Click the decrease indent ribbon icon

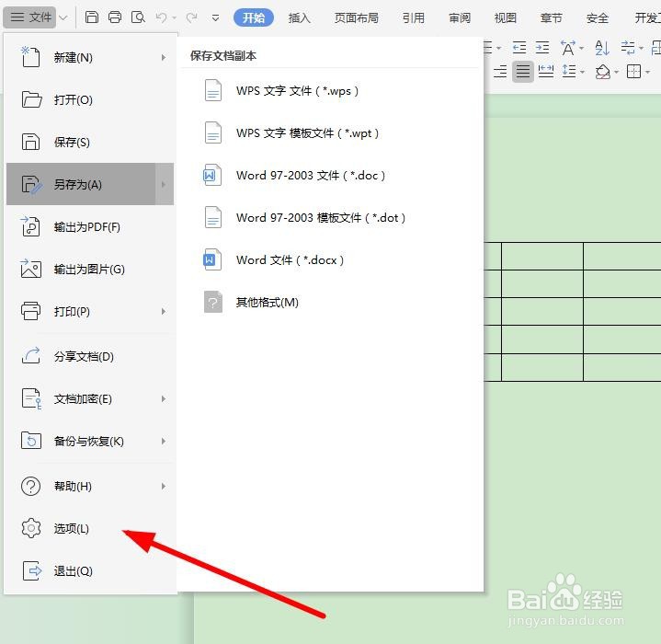point(519,48)
